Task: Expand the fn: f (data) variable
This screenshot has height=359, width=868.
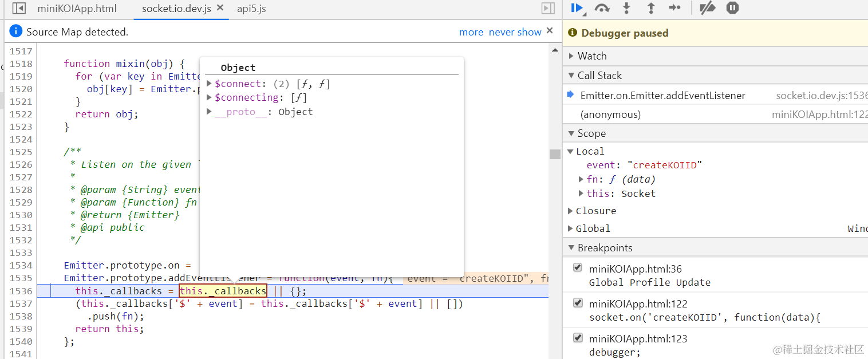Action: pos(581,180)
